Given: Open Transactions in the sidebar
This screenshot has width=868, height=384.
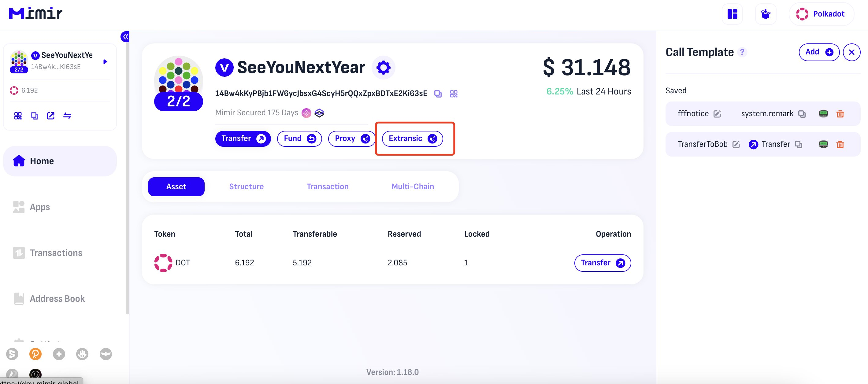Looking at the screenshot, I should pyautogui.click(x=56, y=253).
